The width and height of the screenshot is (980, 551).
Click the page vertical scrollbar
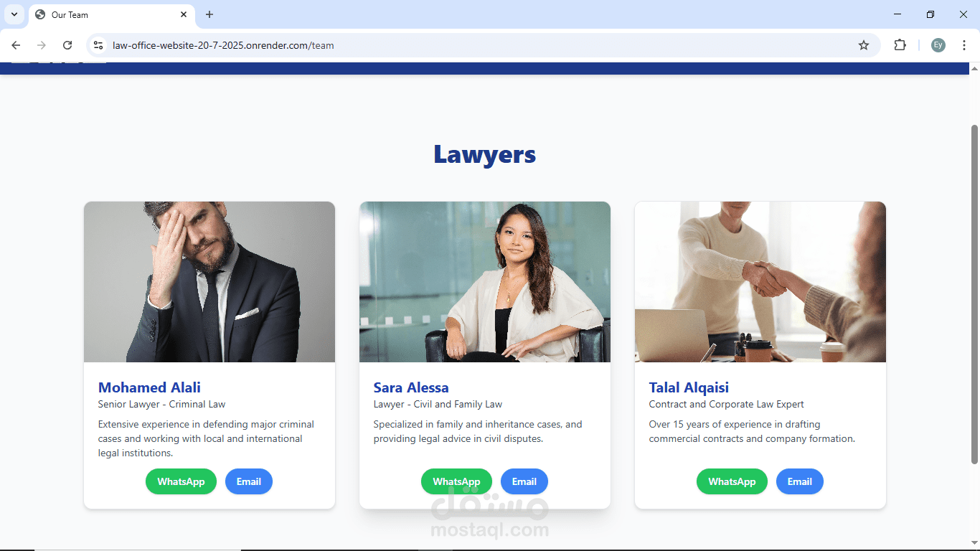[x=974, y=294]
